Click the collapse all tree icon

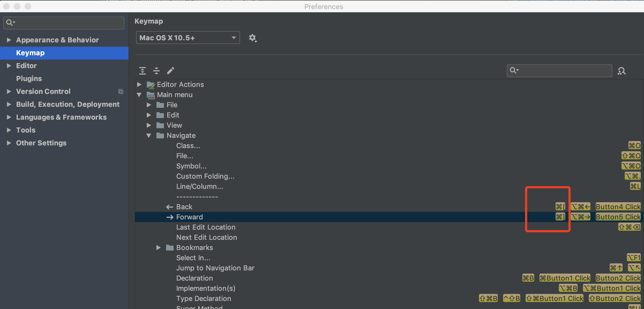coord(156,71)
